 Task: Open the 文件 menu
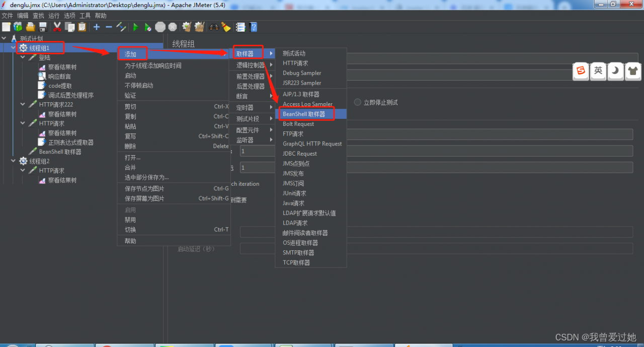(7, 16)
